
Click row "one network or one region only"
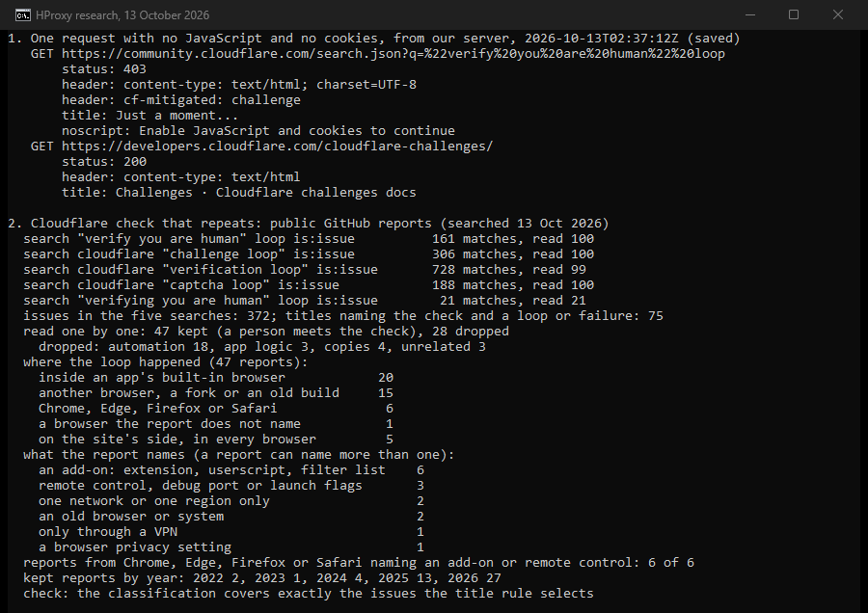pos(231,502)
